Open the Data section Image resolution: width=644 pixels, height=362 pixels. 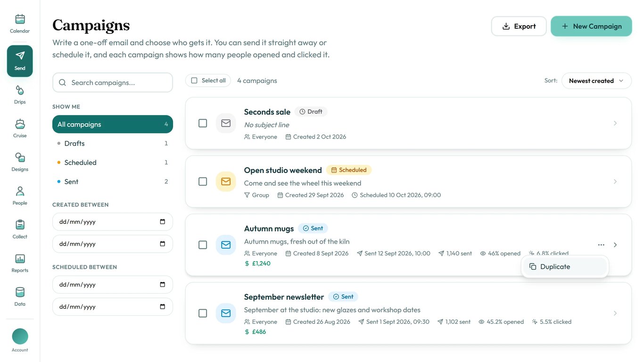(x=20, y=297)
